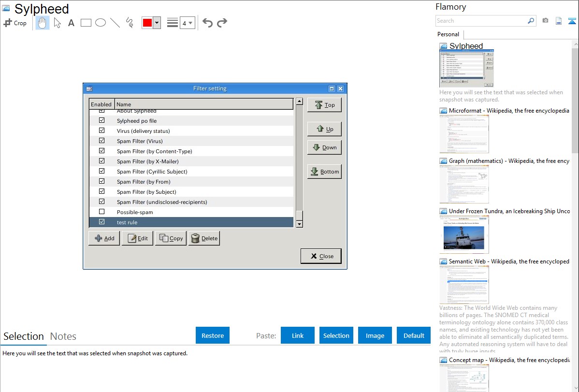Enable the Possible-spam filter checkbox
The image size is (579, 392).
101,212
